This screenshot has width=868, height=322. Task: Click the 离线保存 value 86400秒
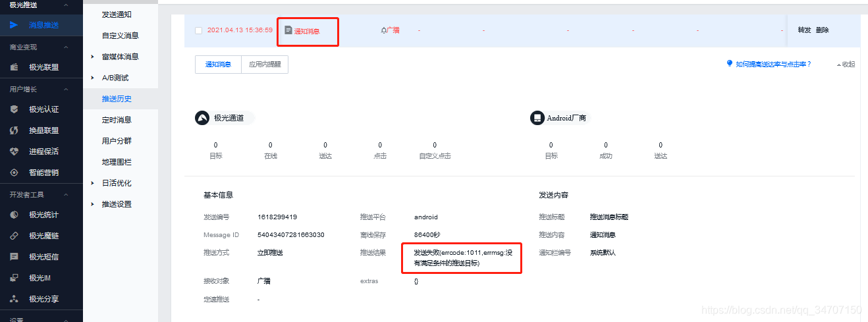pos(427,235)
